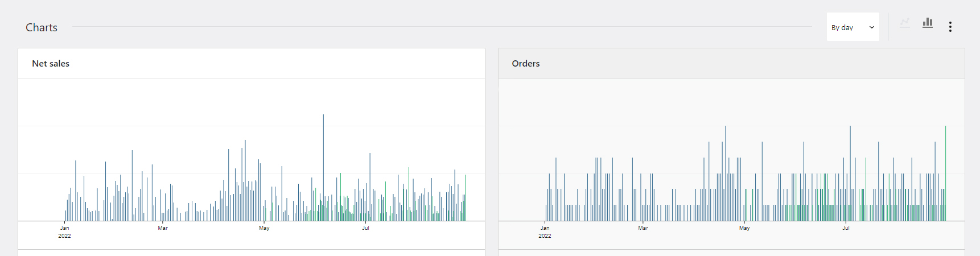The image size is (980, 256).
Task: Click the Jul axis label in Orders chart
Action: pyautogui.click(x=846, y=228)
